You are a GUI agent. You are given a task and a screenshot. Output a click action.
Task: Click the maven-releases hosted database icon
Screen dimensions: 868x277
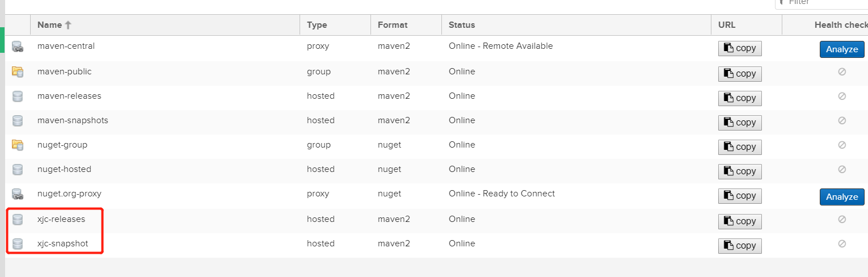pos(18,96)
